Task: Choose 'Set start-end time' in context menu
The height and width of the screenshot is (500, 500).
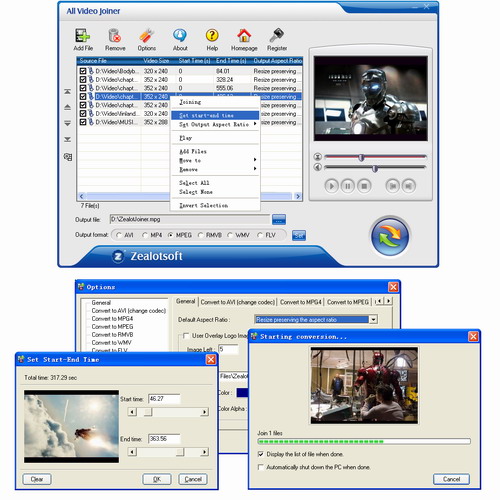Action: click(x=215, y=115)
